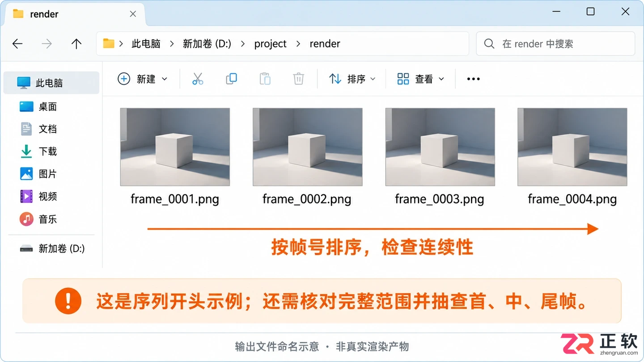Click the Copy icon in toolbar

coord(231,79)
